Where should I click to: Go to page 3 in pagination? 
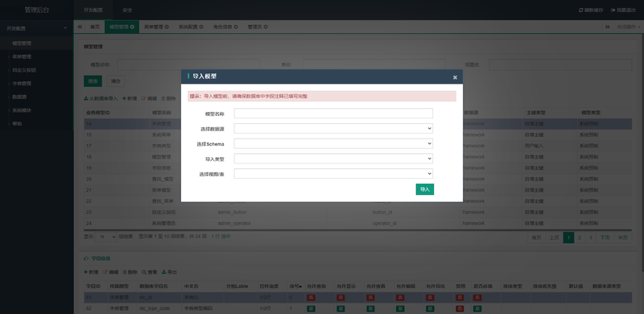tap(591, 238)
